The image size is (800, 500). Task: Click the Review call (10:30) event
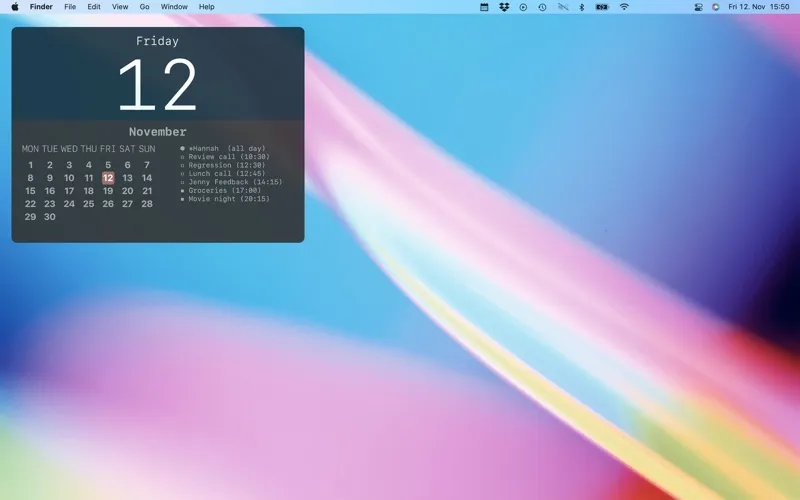225,157
